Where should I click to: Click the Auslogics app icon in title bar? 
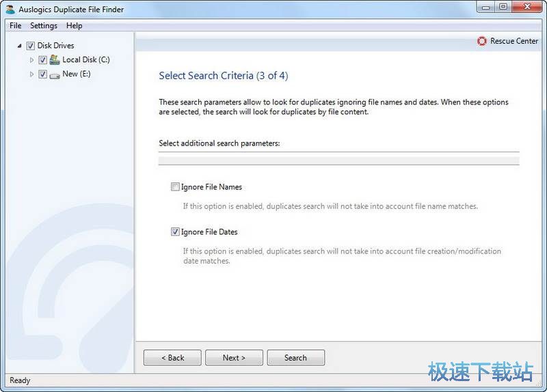tap(10, 10)
